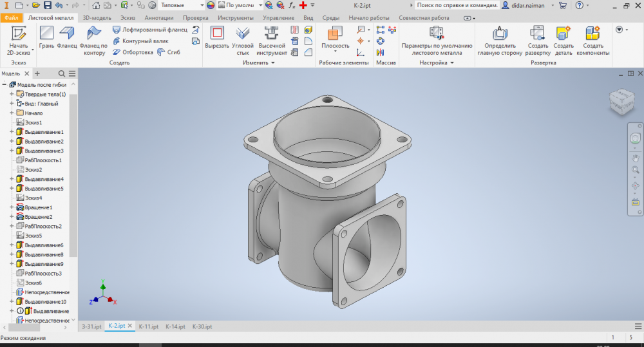
Task: Switch to the 3D-модель ribbon tab
Action: [x=97, y=18]
